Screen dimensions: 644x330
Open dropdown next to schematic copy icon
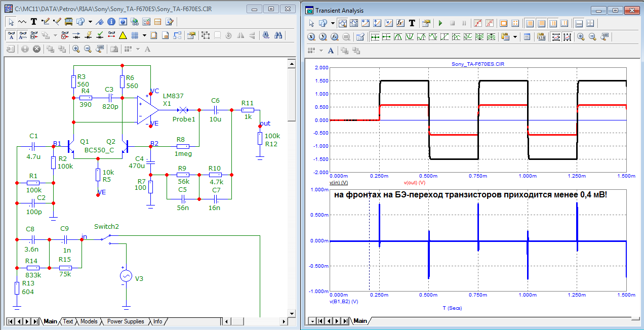90,22
